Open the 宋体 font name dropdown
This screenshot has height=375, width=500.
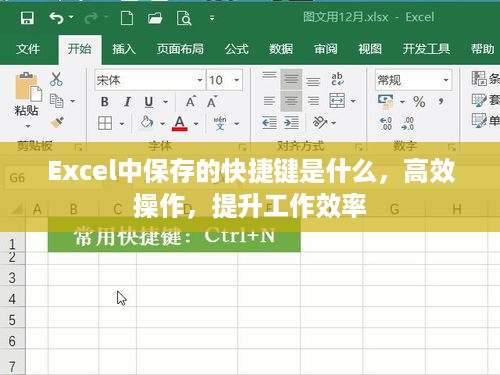click(200, 80)
